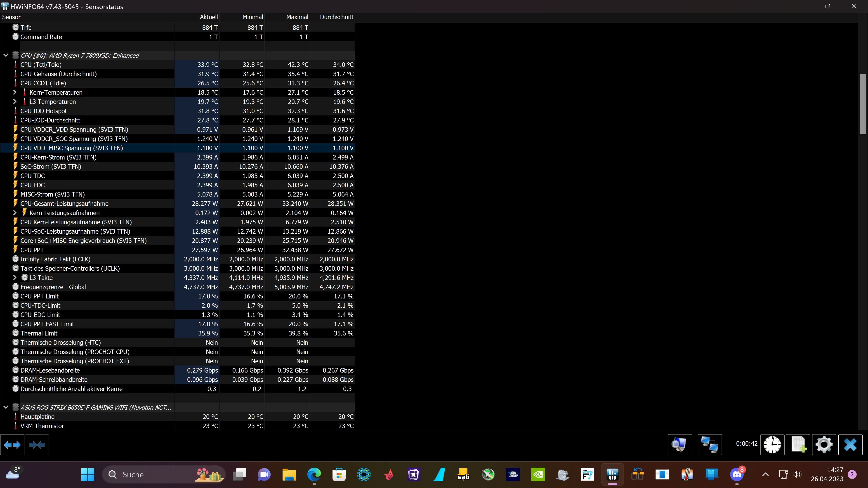
Task: Select the CPU (Tctl/Tdie) row
Action: (x=177, y=65)
